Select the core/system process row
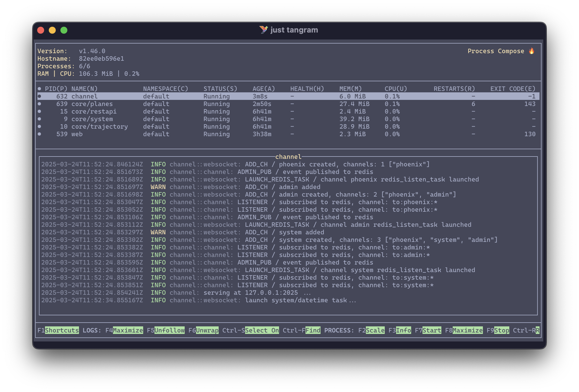Screen dimensions: 579x392 (288, 119)
